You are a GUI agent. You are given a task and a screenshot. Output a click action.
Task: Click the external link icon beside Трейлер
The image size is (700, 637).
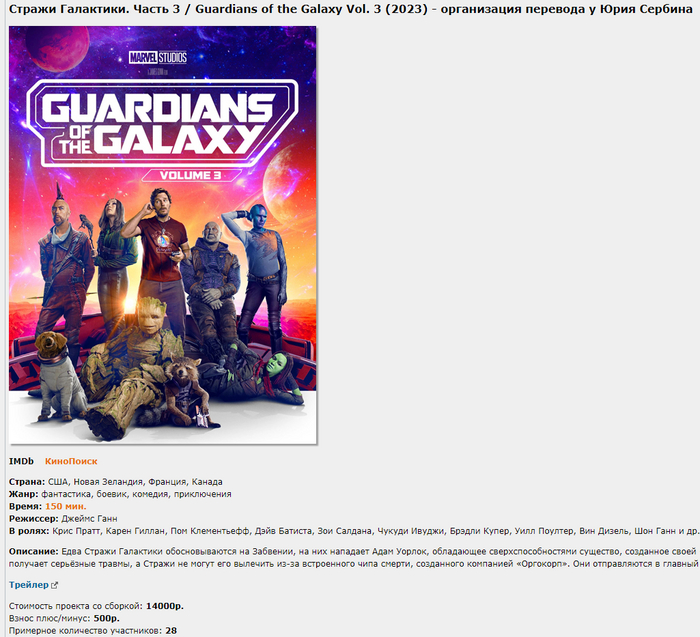tap(54, 585)
